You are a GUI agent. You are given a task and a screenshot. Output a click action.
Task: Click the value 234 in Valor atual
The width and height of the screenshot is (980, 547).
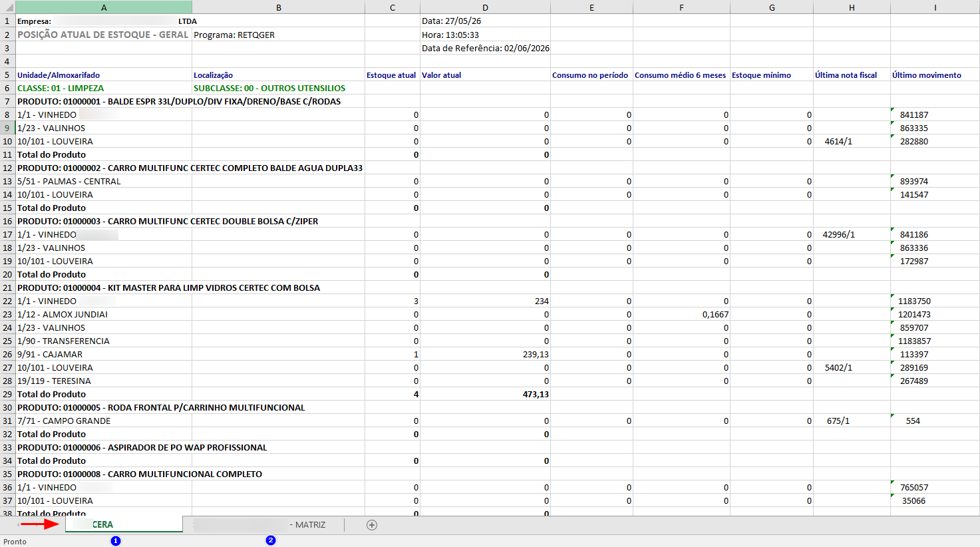[x=485, y=301]
